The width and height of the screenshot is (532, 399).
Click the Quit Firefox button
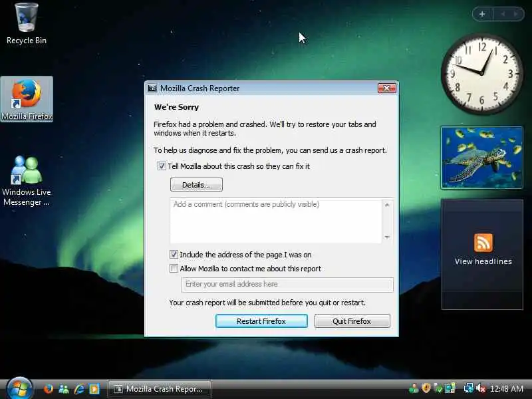pyautogui.click(x=352, y=321)
